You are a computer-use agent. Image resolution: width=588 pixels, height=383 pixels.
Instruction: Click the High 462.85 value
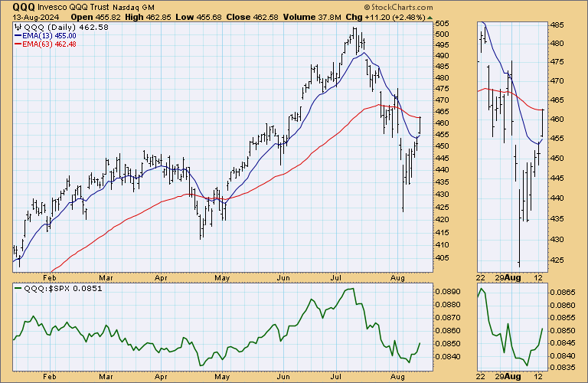point(148,18)
